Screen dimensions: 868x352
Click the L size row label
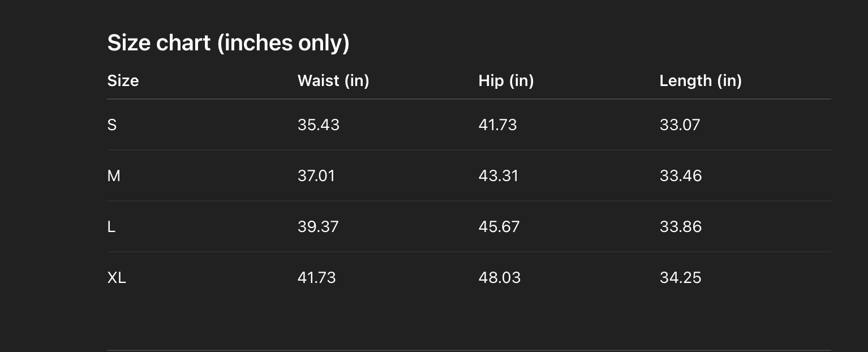[111, 227]
